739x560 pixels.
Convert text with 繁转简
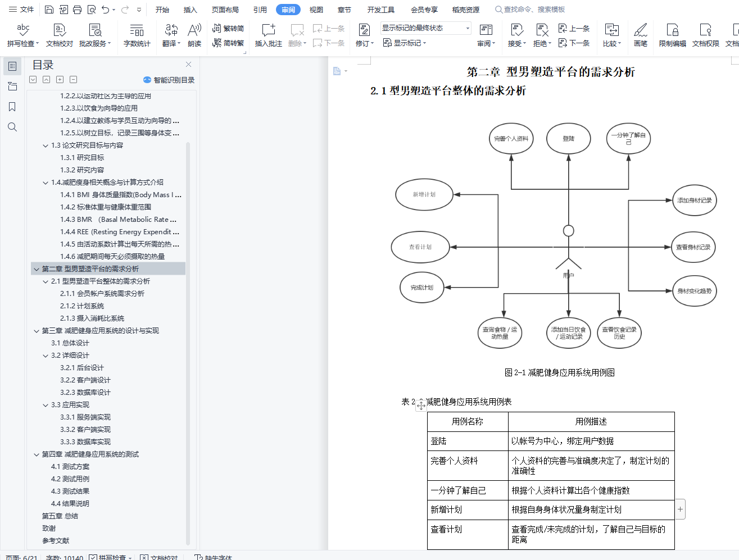[228, 28]
